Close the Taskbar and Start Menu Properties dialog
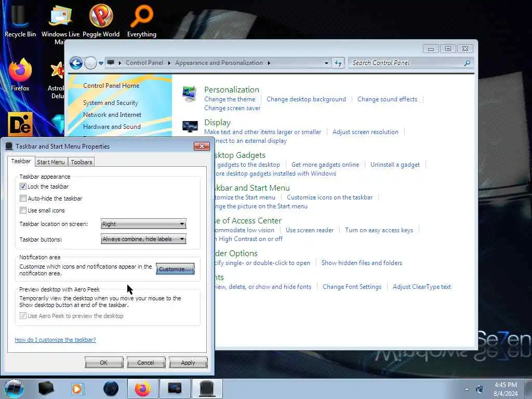532x399 pixels. (x=202, y=146)
